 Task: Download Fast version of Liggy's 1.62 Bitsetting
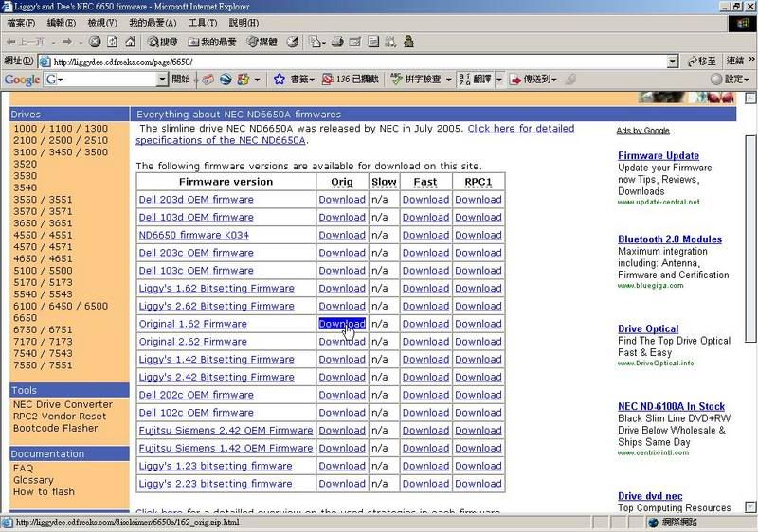click(x=425, y=288)
